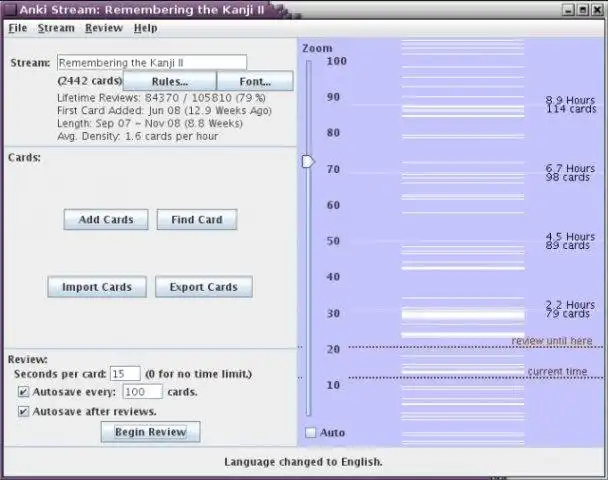Open the Stream menu
This screenshot has height=480, width=608.
pyautogui.click(x=56, y=28)
